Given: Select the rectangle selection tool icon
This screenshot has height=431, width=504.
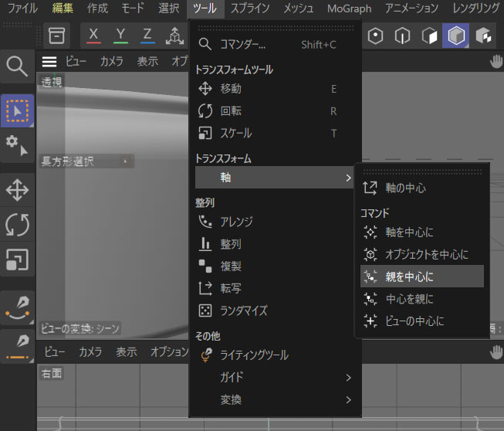Looking at the screenshot, I should pos(17,110).
